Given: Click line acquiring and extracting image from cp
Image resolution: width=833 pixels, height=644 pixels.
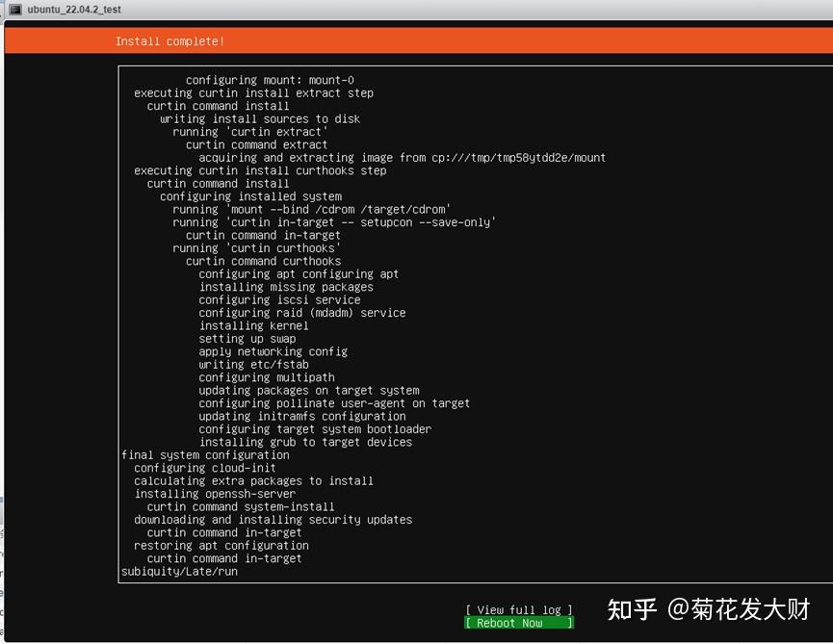Looking at the screenshot, I should 403,158.
